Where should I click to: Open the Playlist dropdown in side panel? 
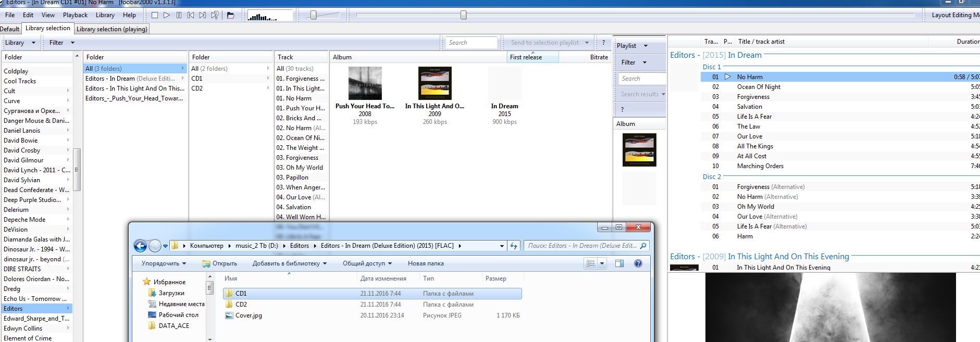632,46
